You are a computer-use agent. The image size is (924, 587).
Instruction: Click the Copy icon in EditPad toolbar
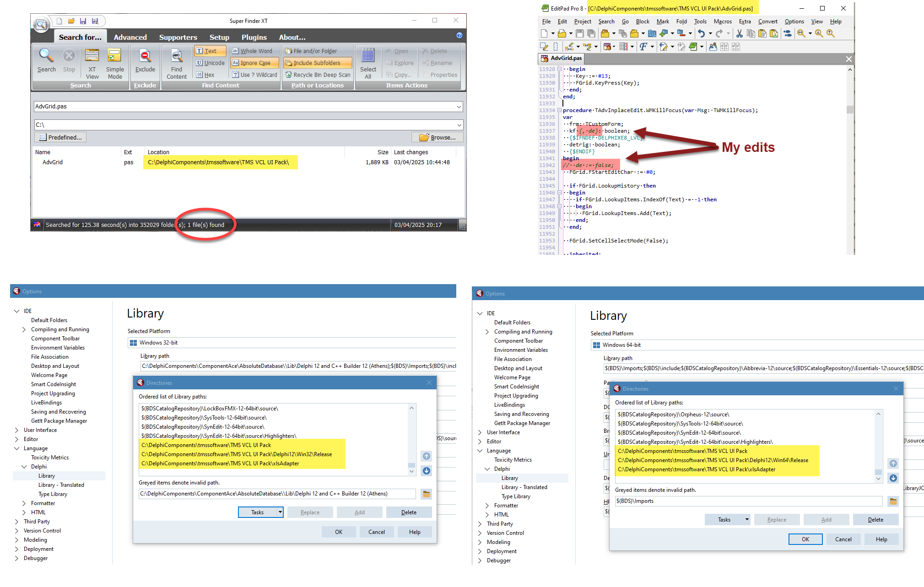tap(751, 33)
